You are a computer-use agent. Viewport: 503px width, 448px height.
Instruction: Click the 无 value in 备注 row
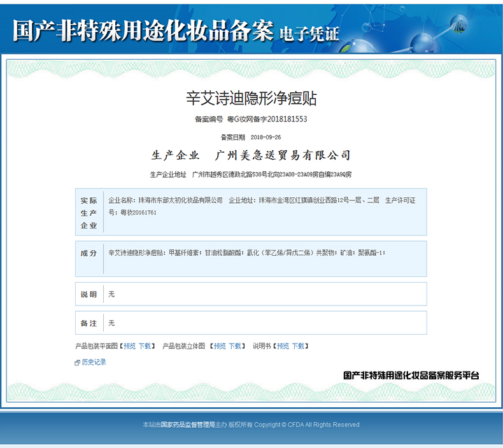[111, 323]
